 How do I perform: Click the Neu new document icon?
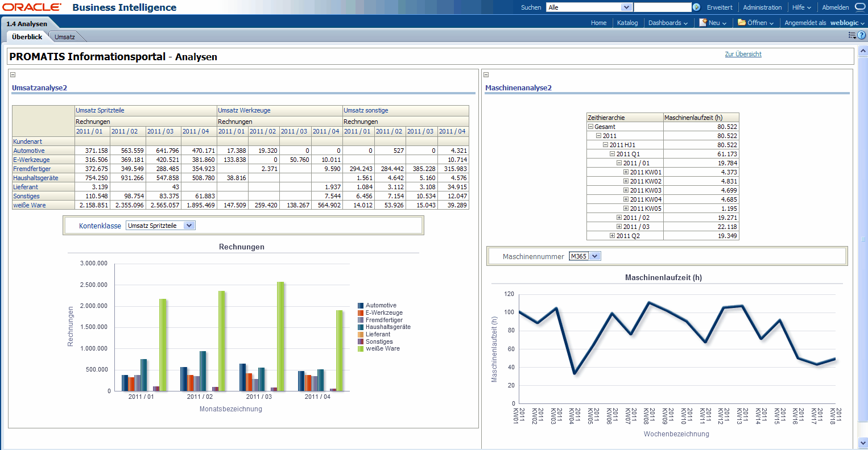pos(703,23)
